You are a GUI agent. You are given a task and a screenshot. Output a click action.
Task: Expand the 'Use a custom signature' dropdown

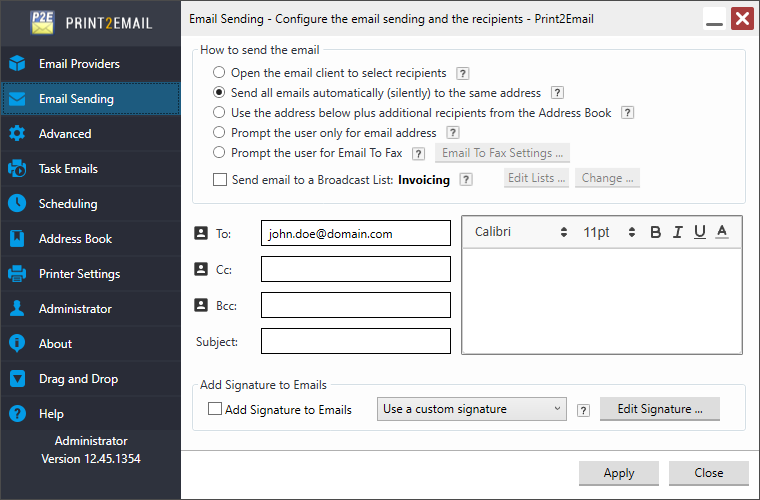[472, 409]
